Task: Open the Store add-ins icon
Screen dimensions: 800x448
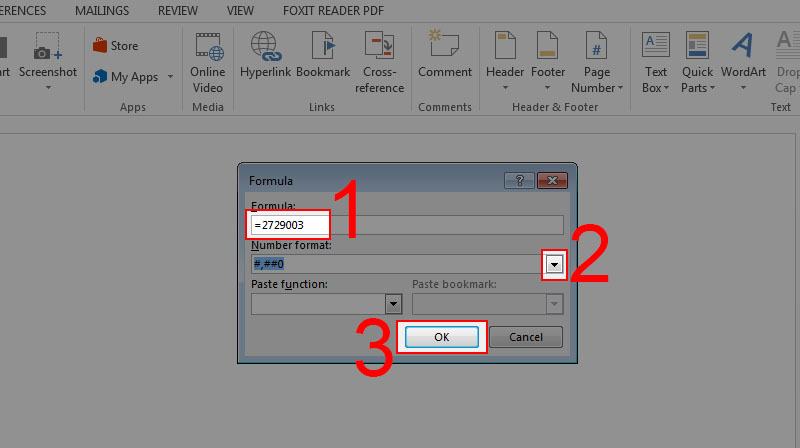Action: click(x=100, y=46)
